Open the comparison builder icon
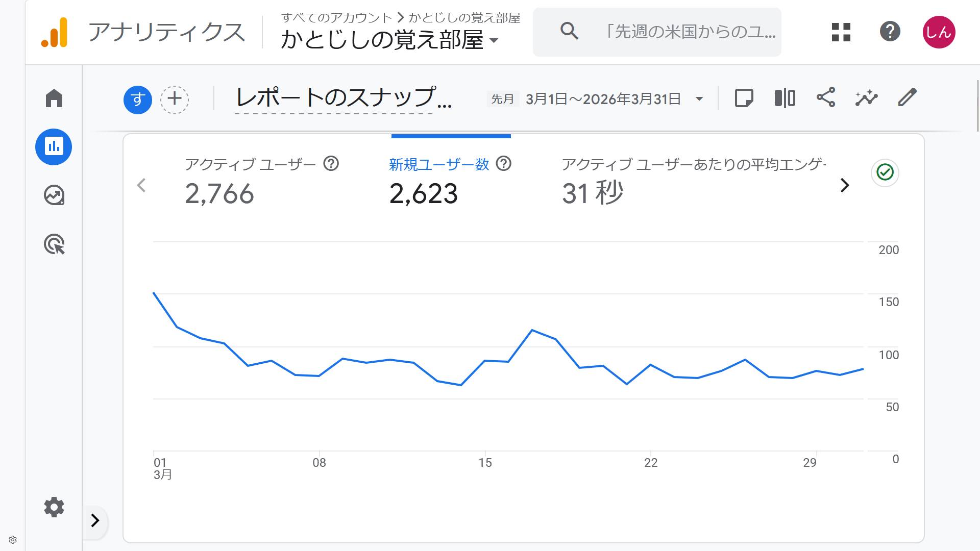Viewport: 980px width, 551px height. [x=785, y=98]
